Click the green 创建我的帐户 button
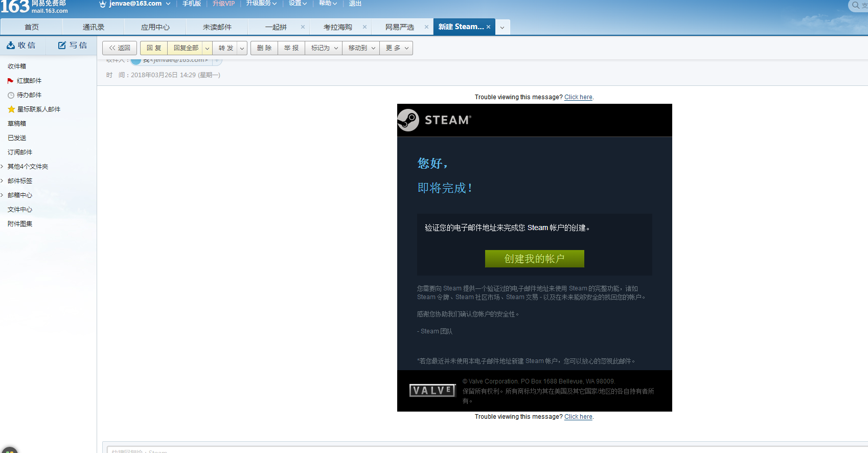The height and width of the screenshot is (453, 868). coord(535,259)
